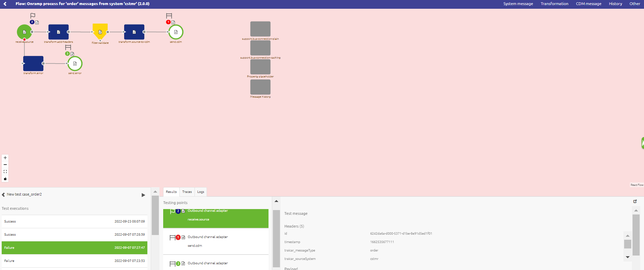Click the blue badge 2 on the canvas
Image resolution: width=644 pixels, height=270 pixels.
click(32, 22)
